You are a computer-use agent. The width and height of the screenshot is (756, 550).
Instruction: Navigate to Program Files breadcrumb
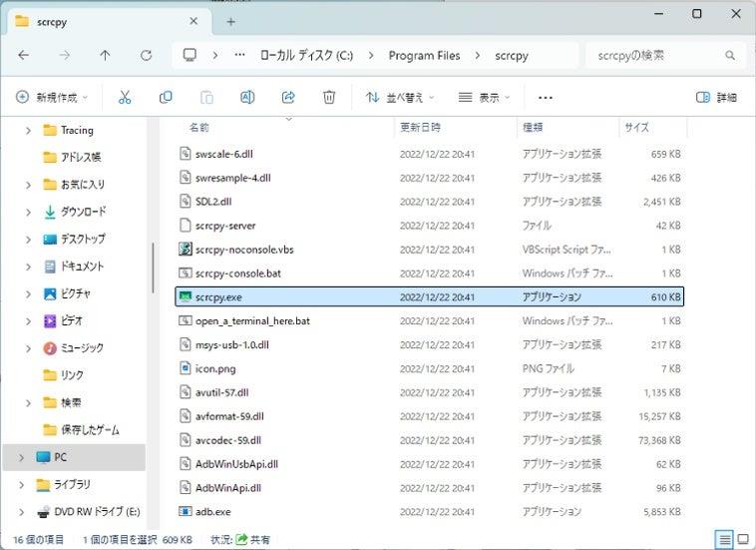424,56
